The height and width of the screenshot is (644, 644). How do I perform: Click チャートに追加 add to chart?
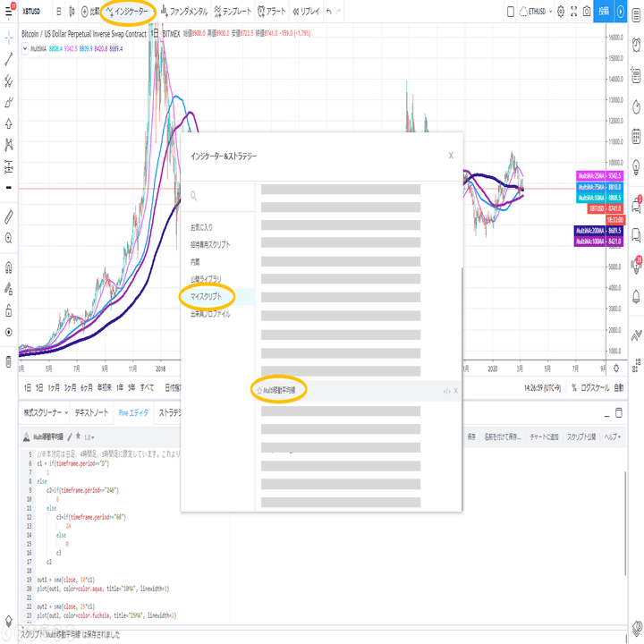point(544,437)
